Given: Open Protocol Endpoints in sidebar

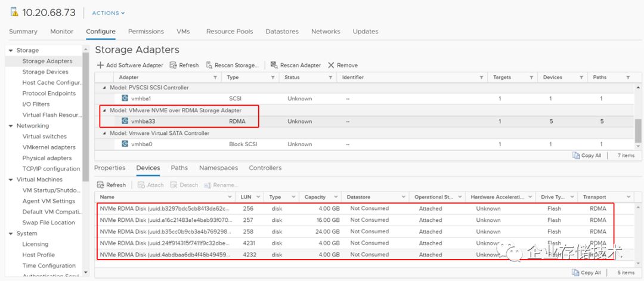Looking at the screenshot, I should pos(49,93).
